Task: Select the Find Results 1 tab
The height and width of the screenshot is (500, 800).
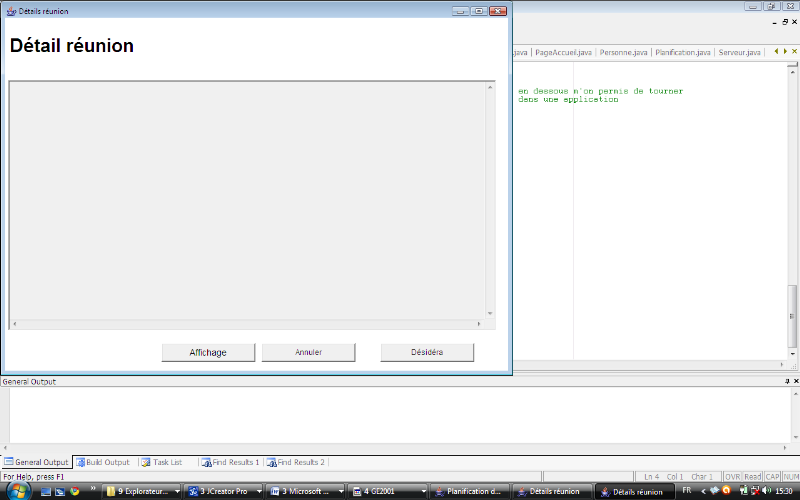Action: point(231,462)
